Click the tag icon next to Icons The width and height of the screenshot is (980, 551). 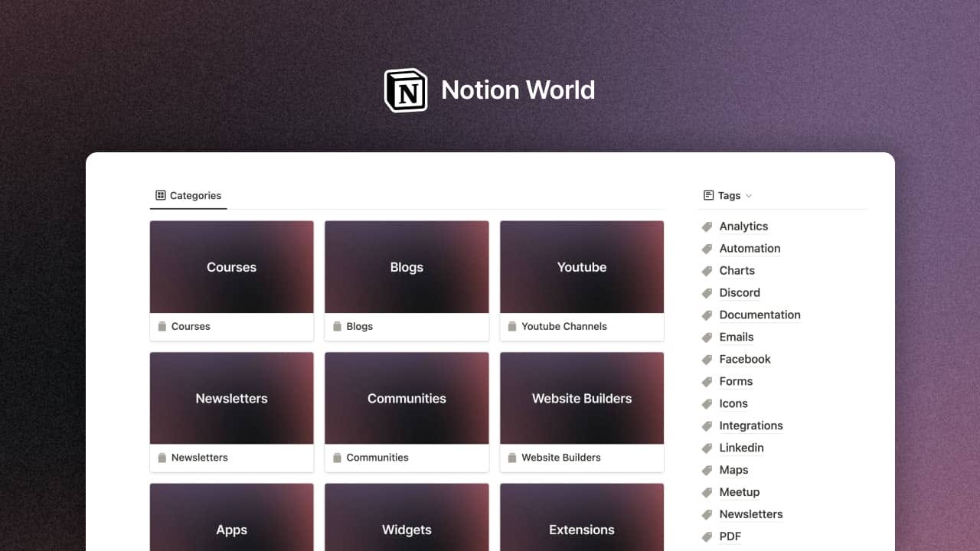click(707, 404)
